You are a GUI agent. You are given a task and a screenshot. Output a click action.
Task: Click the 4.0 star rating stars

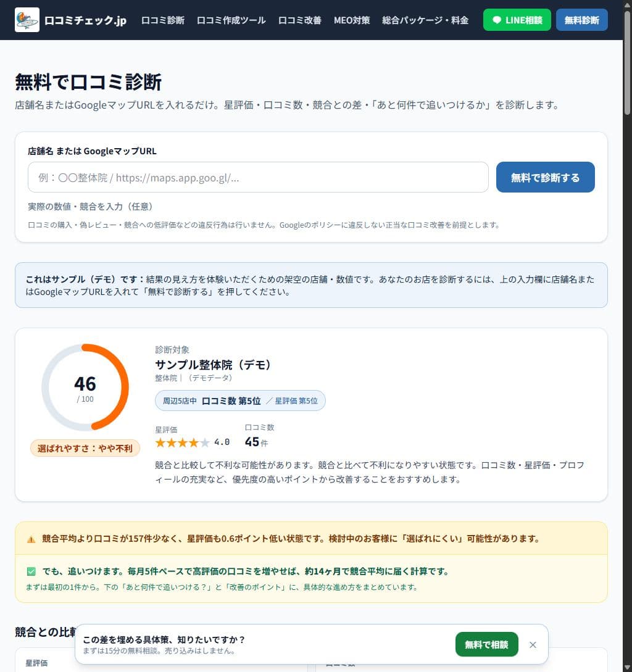[182, 442]
